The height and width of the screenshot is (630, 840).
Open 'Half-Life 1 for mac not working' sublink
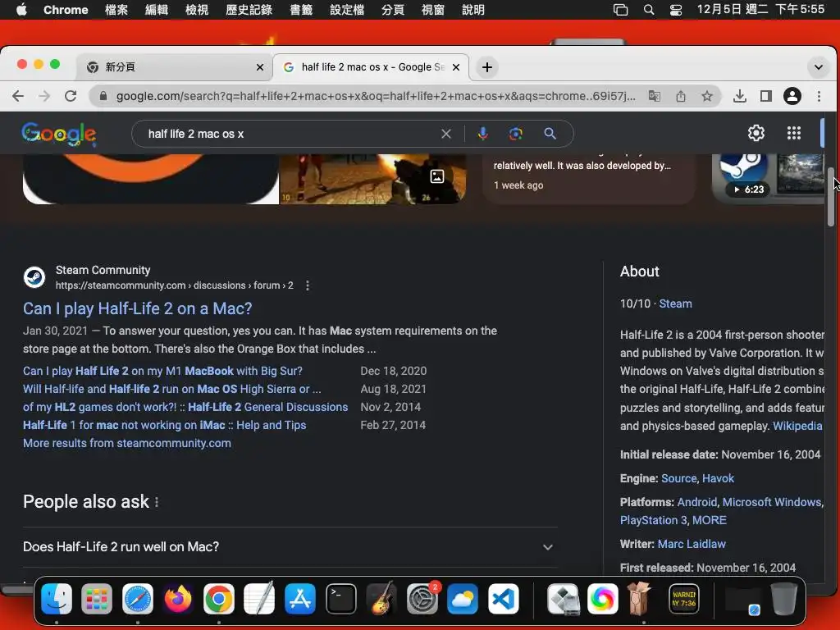164,426
